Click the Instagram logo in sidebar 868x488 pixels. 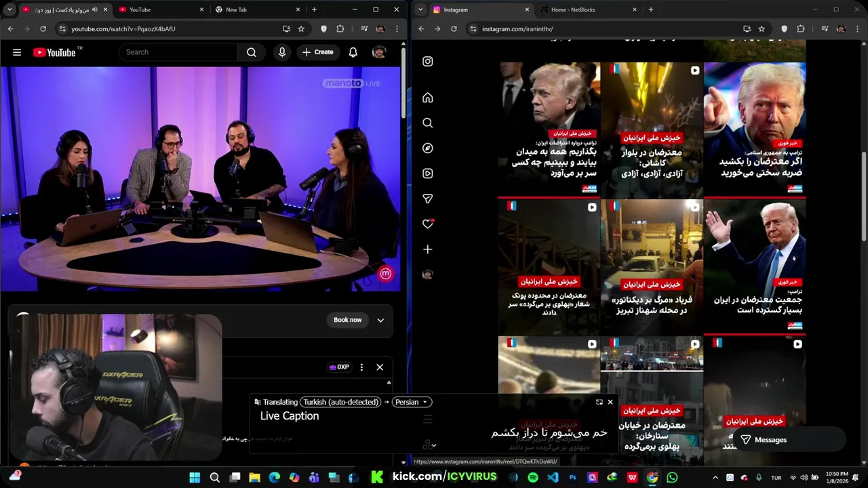[428, 62]
